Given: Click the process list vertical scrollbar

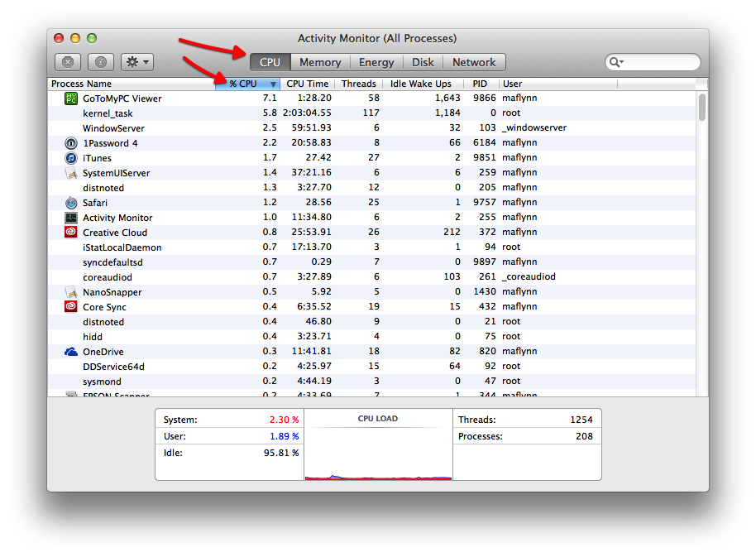Looking at the screenshot, I should (x=702, y=107).
